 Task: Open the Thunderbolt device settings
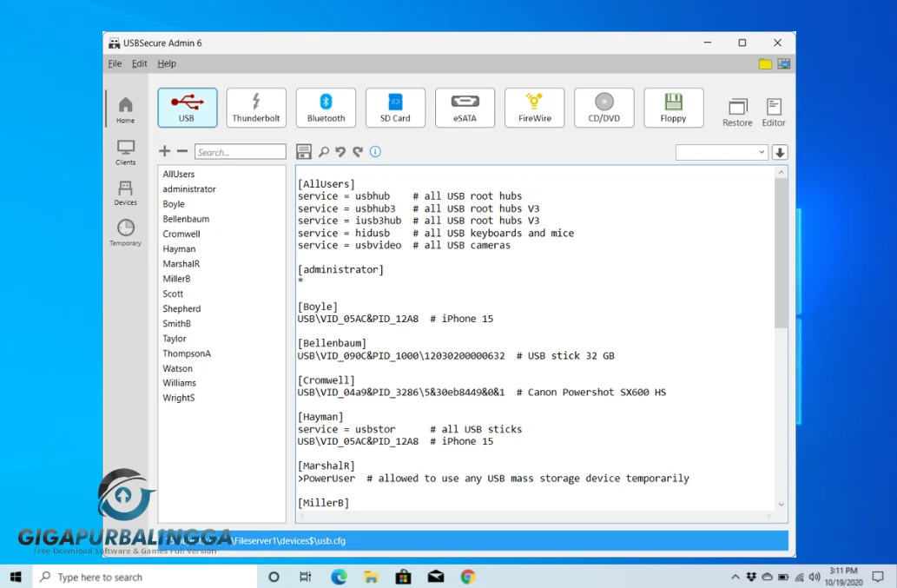tap(256, 107)
